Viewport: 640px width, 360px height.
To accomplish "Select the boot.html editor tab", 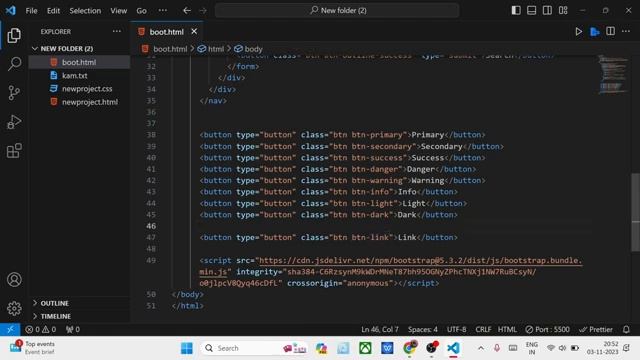I will (x=167, y=31).
